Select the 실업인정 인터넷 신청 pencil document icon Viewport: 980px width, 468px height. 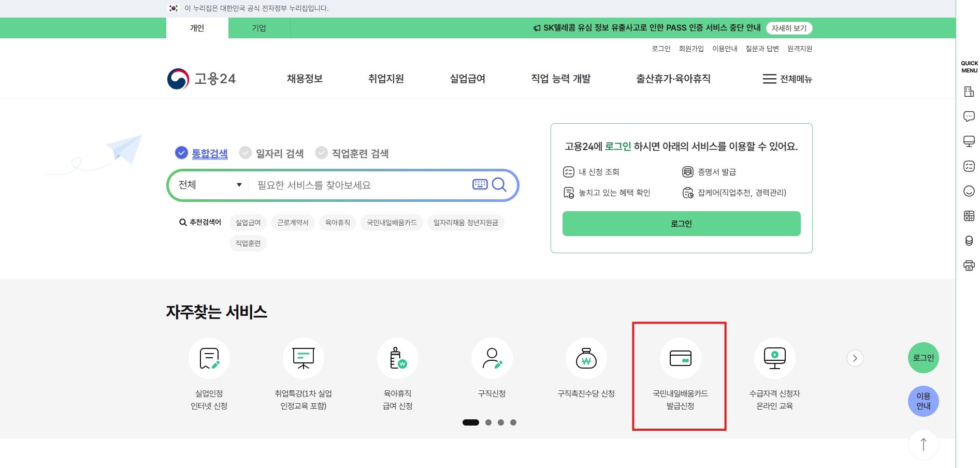pyautogui.click(x=209, y=358)
